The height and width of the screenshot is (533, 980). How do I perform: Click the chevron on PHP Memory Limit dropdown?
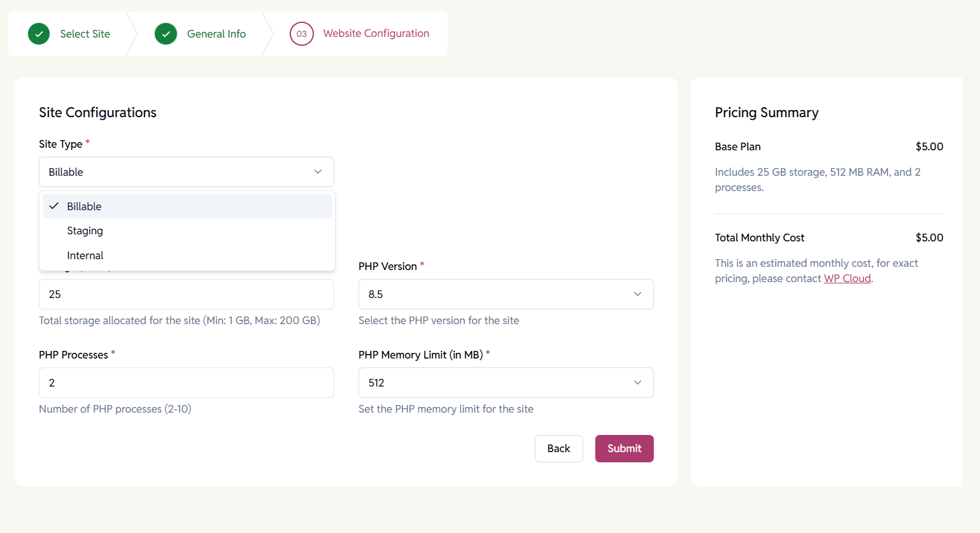637,382
